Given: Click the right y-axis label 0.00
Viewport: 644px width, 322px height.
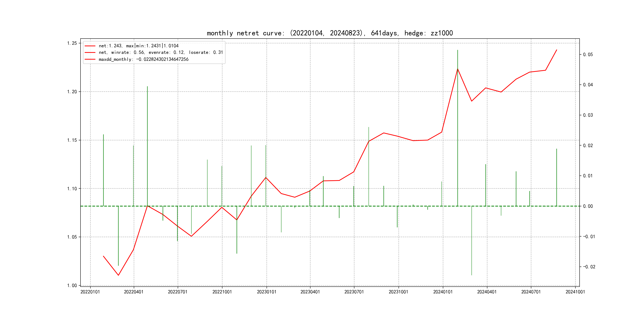Looking at the screenshot, I should pyautogui.click(x=588, y=206).
